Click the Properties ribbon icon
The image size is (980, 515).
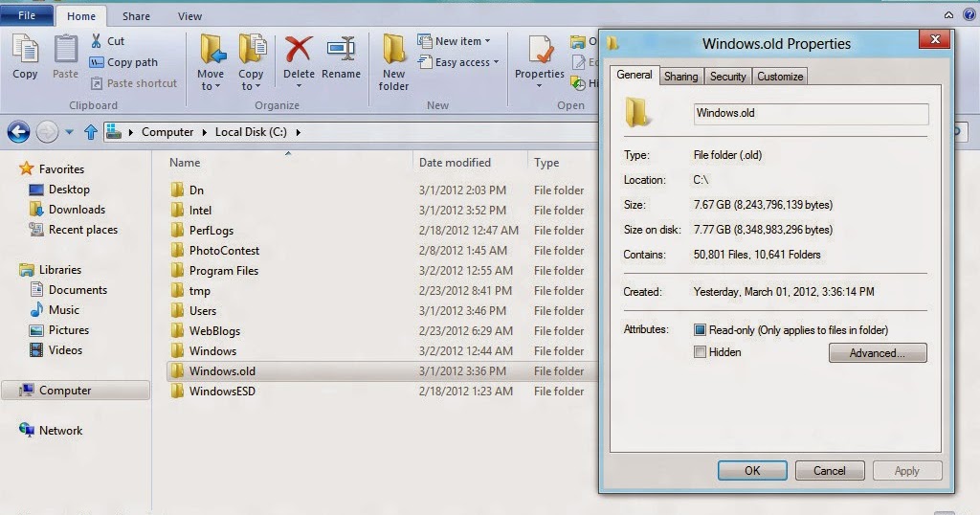click(x=540, y=50)
